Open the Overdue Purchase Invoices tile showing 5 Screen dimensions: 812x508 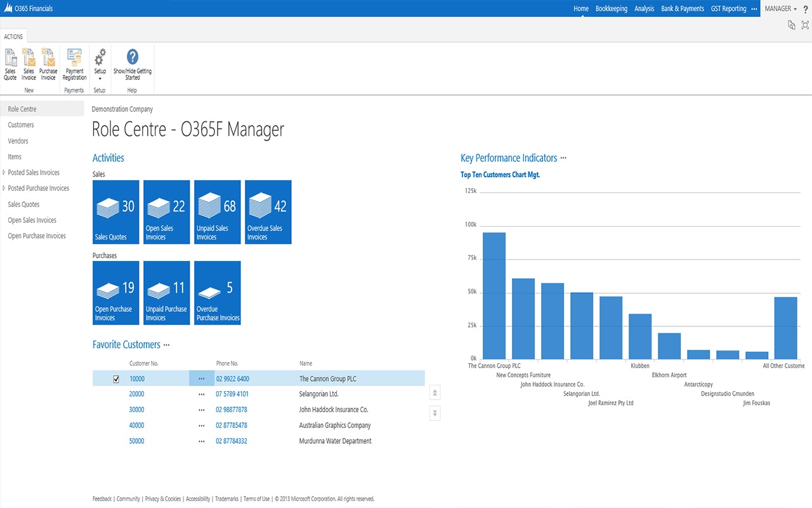click(218, 293)
